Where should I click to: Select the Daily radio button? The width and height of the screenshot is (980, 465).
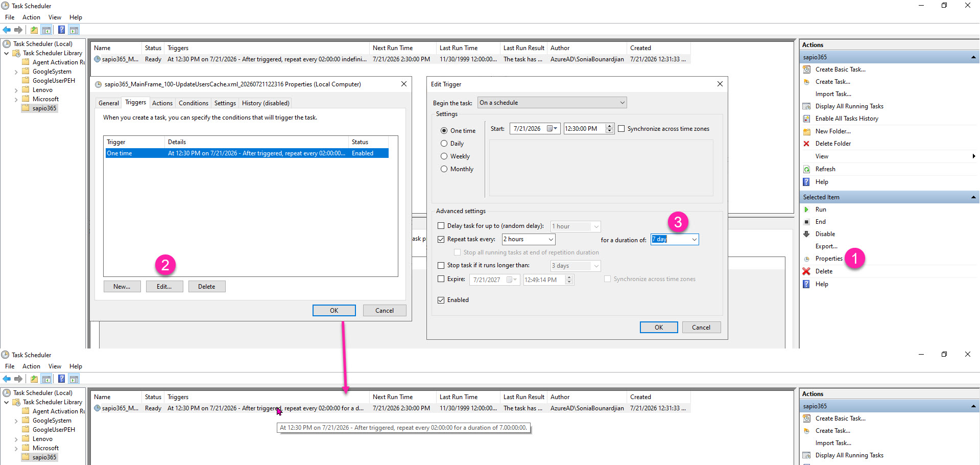click(x=444, y=144)
